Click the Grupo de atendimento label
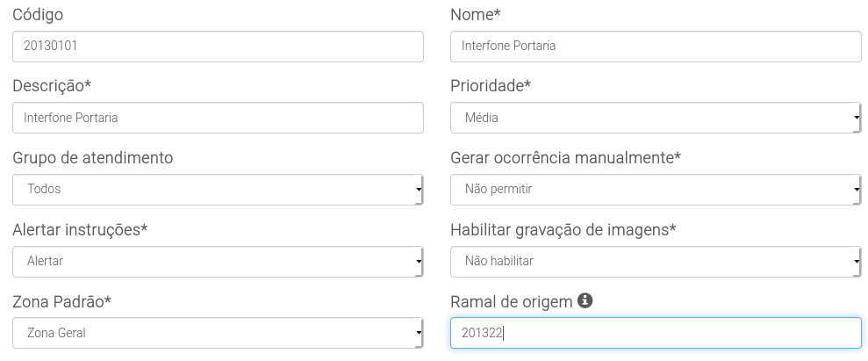 coord(93,158)
